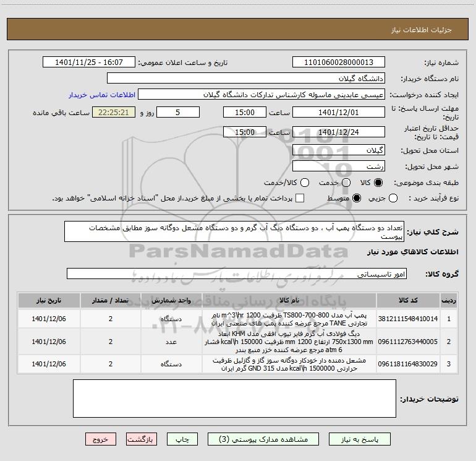Click the unit عدد in row 2
This screenshot has width=476, height=461.
(171, 342)
